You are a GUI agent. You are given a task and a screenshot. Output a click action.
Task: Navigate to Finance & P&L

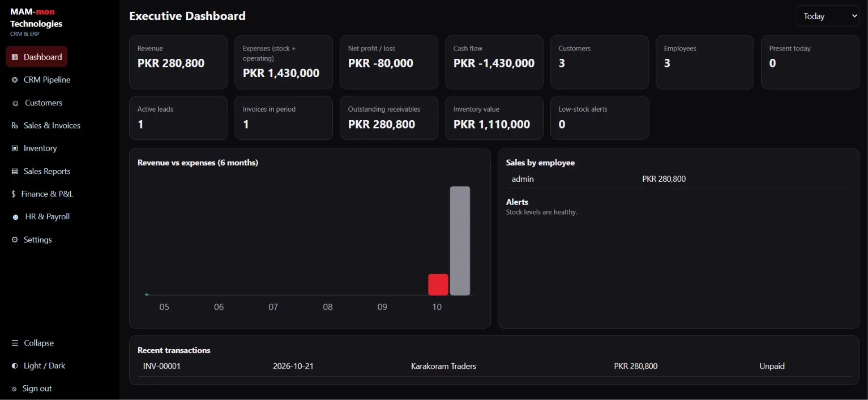point(47,194)
